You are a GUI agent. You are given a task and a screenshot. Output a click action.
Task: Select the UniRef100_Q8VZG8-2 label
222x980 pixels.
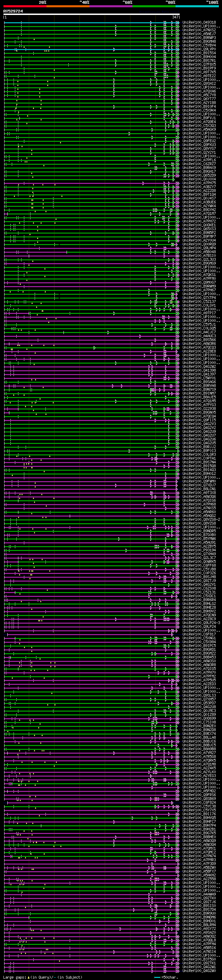click(x=201, y=520)
